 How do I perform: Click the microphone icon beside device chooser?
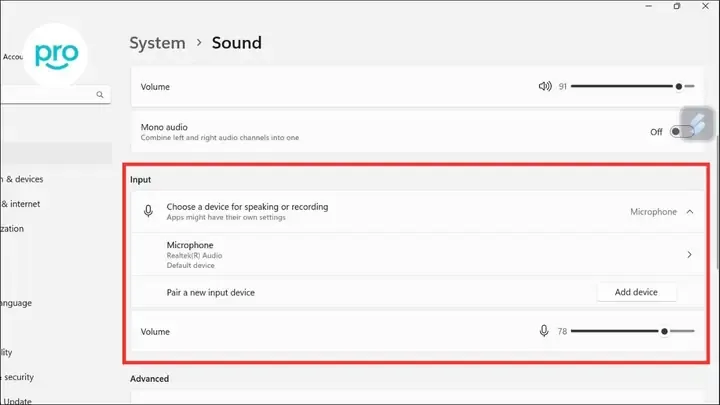tap(148, 211)
